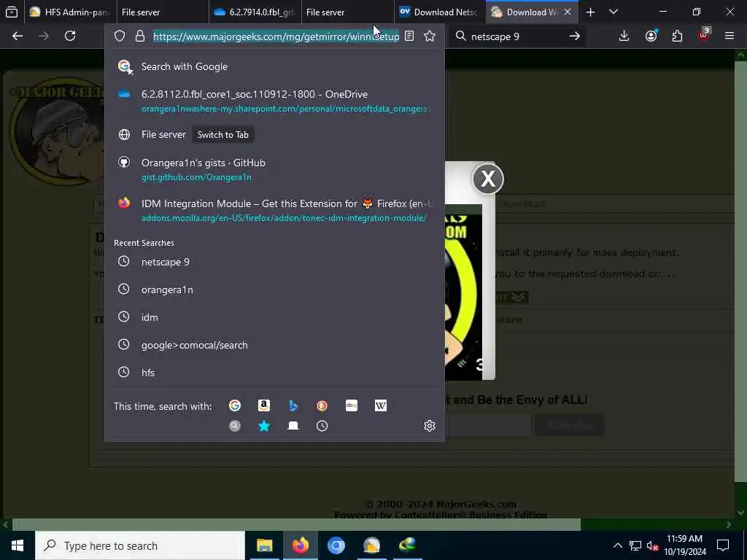Search this time with Wikipedia

pyautogui.click(x=381, y=405)
